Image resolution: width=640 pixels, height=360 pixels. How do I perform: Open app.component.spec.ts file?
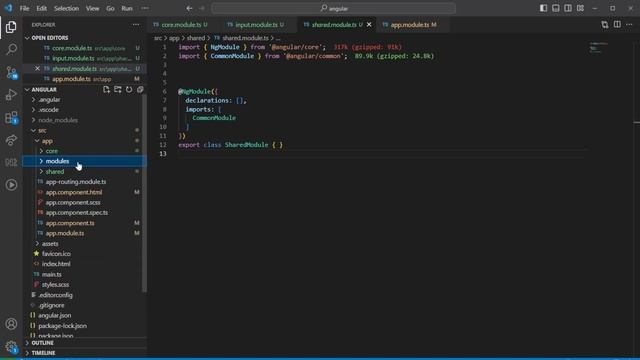[x=77, y=213]
